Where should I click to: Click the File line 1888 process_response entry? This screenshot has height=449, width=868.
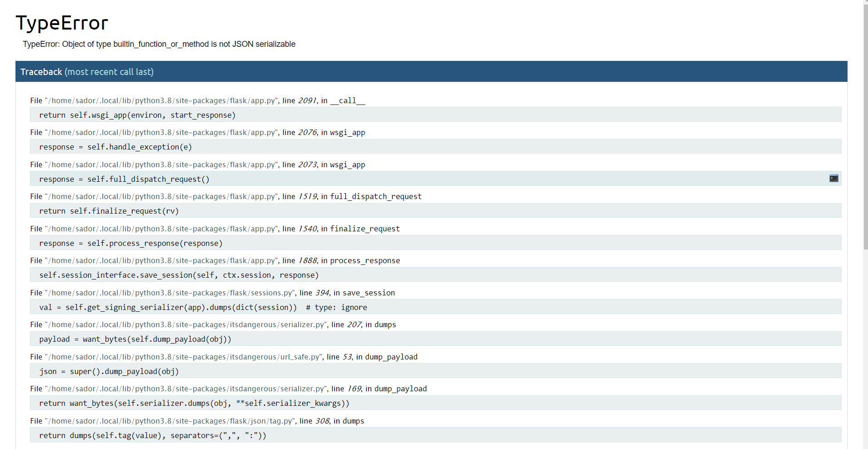tap(215, 260)
